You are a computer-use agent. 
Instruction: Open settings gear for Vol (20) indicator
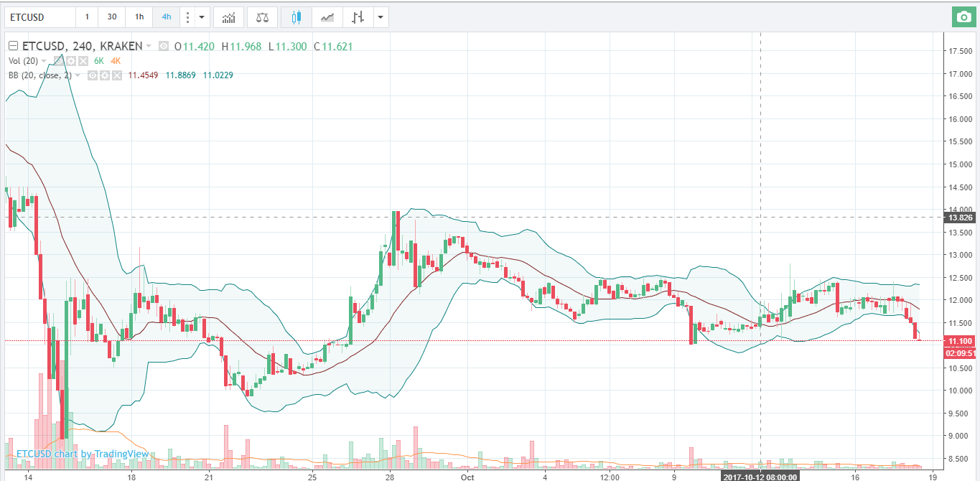[71, 61]
